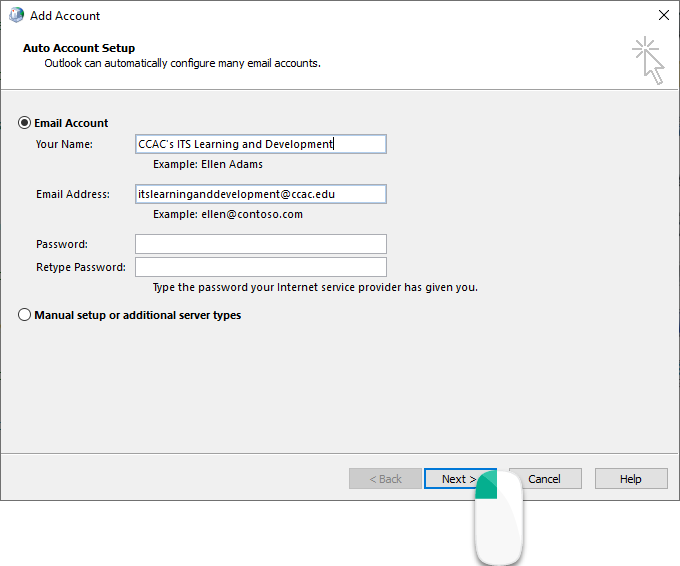Click the cursor sparkle wizard graphic
The width and height of the screenshot is (680, 566).
point(648,60)
